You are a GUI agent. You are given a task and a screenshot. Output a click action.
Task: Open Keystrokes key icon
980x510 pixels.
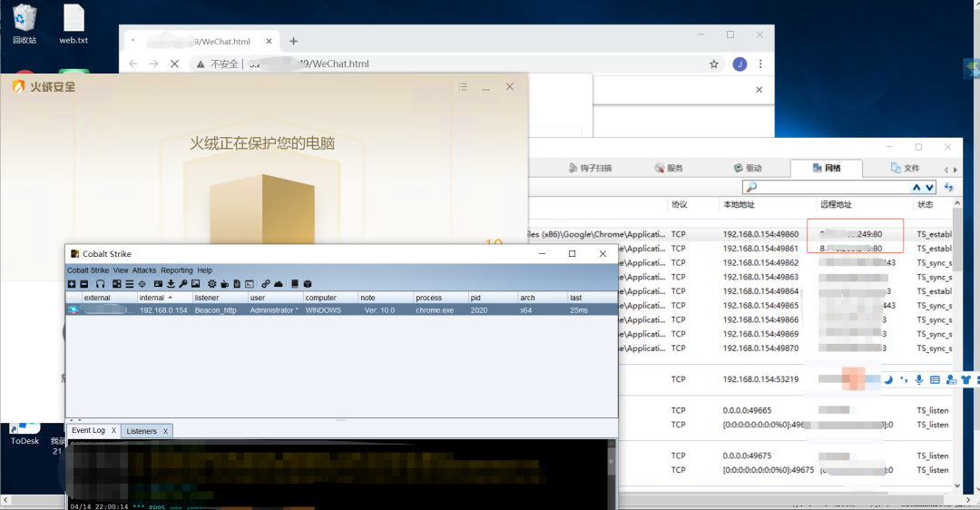[183, 284]
